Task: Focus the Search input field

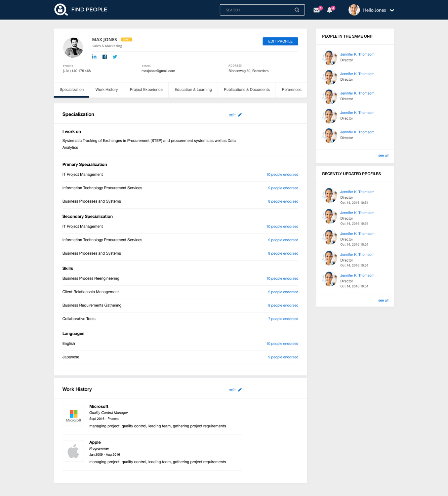Action: [x=258, y=10]
